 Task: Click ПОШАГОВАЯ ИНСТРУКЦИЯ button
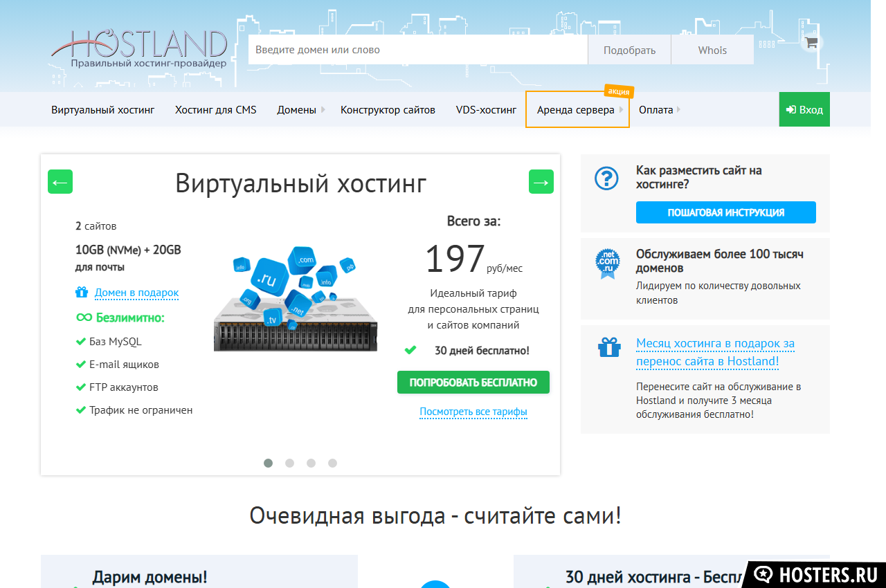(725, 212)
